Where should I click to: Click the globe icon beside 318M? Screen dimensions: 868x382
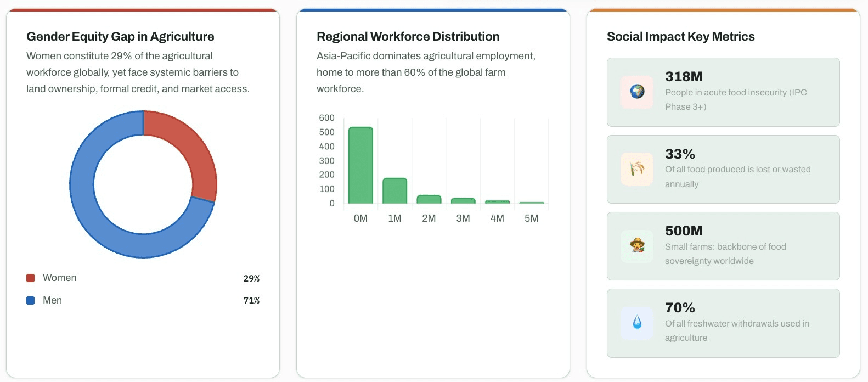[x=637, y=92]
